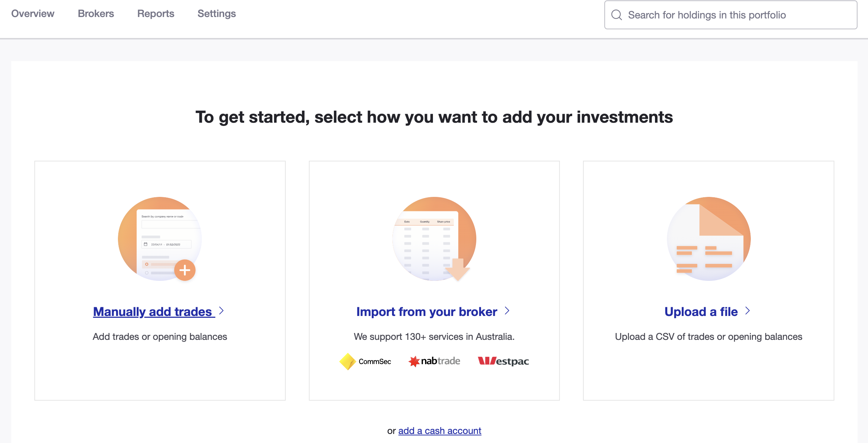Click the orange plus icon on the manual trades illustration
This screenshot has height=443, width=868.
185,270
